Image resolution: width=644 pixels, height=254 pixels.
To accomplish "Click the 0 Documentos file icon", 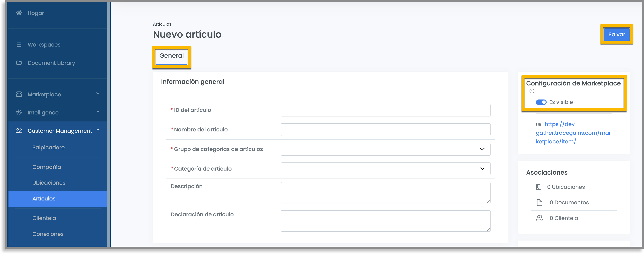I will click(539, 202).
